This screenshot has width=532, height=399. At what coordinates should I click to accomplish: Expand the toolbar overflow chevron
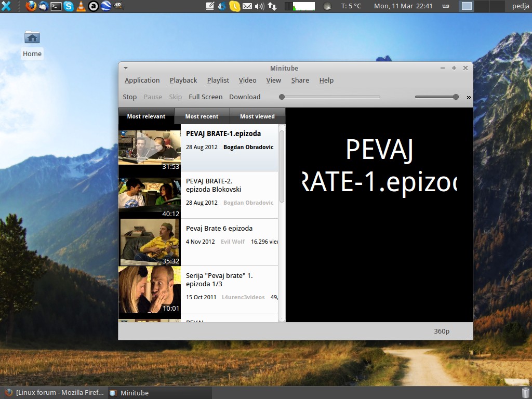tap(469, 97)
